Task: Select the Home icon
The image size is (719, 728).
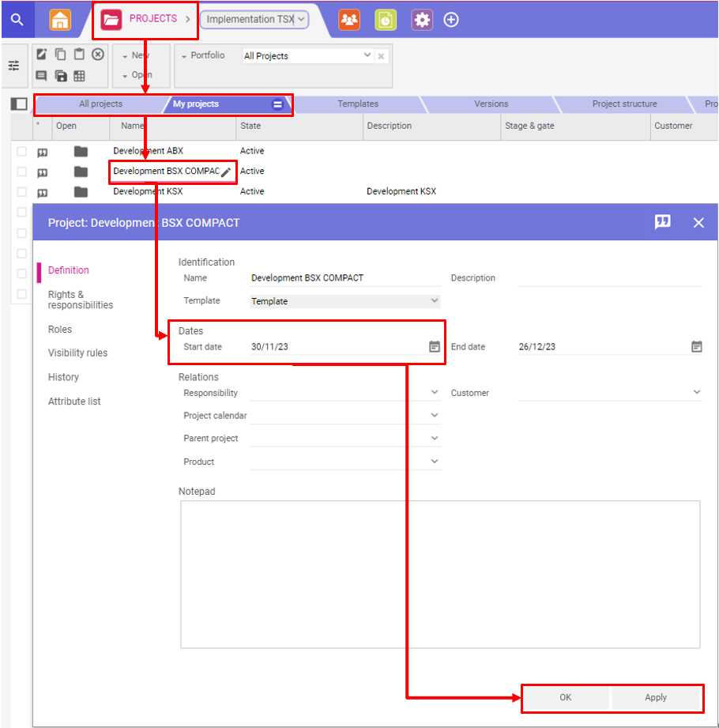Action: pyautogui.click(x=60, y=19)
